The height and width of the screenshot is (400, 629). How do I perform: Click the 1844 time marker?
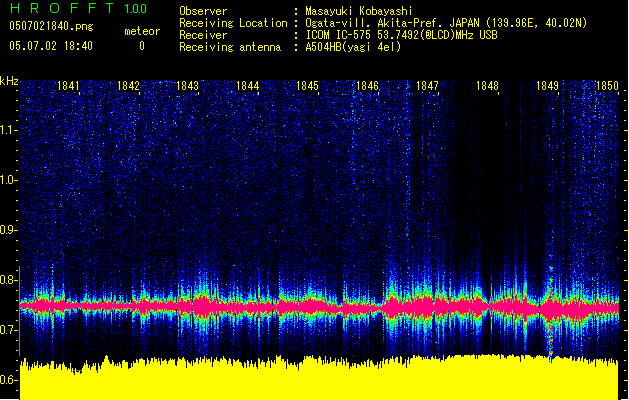pyautogui.click(x=248, y=86)
